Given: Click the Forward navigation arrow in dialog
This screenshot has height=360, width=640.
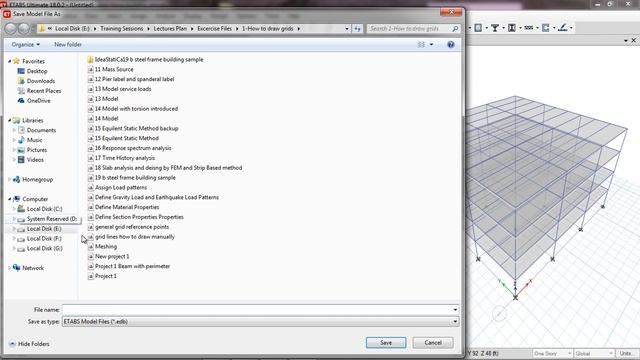Looking at the screenshot, I should coord(24,29).
